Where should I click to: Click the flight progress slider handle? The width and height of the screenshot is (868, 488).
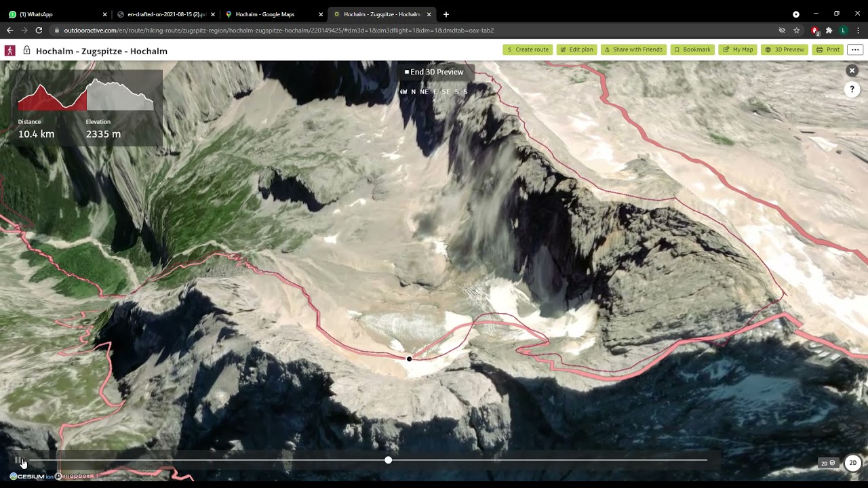(388, 460)
